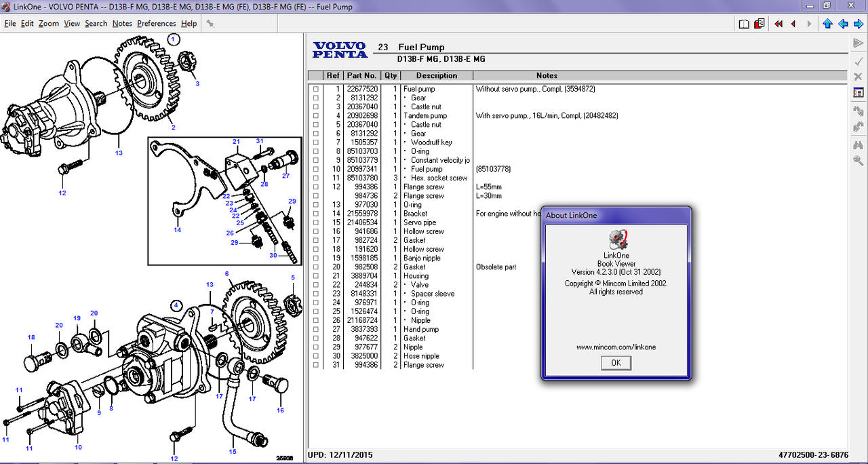Click the red double-arrow rewind icon
The height and width of the screenshot is (464, 868).
778,24
